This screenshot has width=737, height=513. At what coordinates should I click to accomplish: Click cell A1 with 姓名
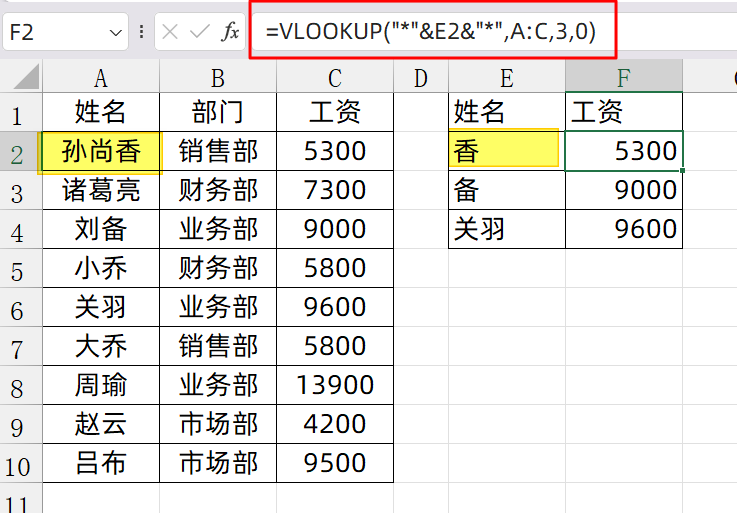click(x=101, y=112)
